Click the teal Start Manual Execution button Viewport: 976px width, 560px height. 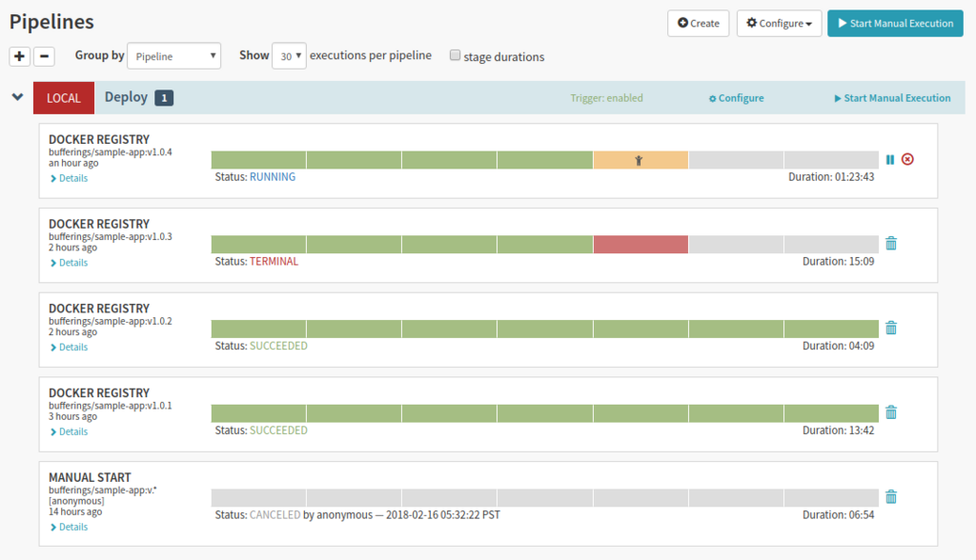pyautogui.click(x=895, y=23)
